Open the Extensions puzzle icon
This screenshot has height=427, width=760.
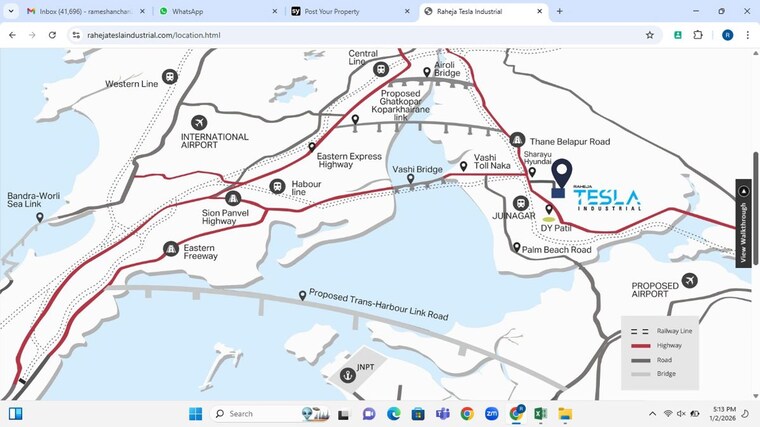[x=698, y=35]
